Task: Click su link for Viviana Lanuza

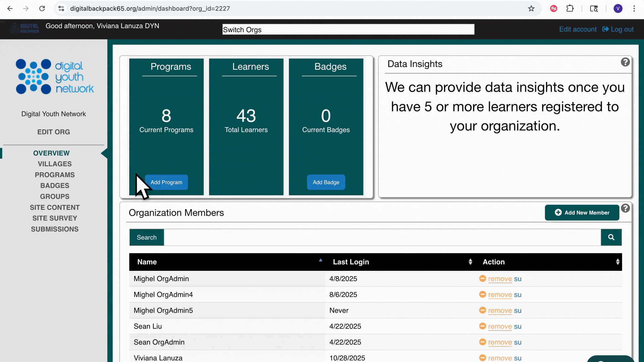Action: [x=518, y=358]
